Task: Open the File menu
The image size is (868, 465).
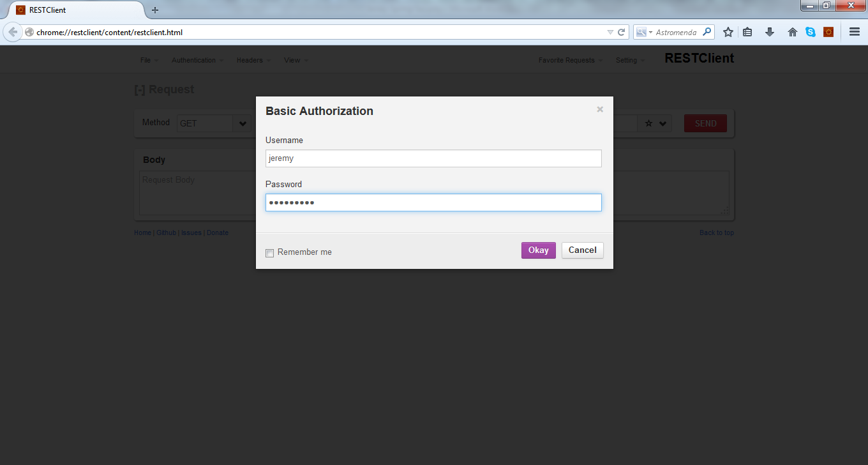Action: 149,60
